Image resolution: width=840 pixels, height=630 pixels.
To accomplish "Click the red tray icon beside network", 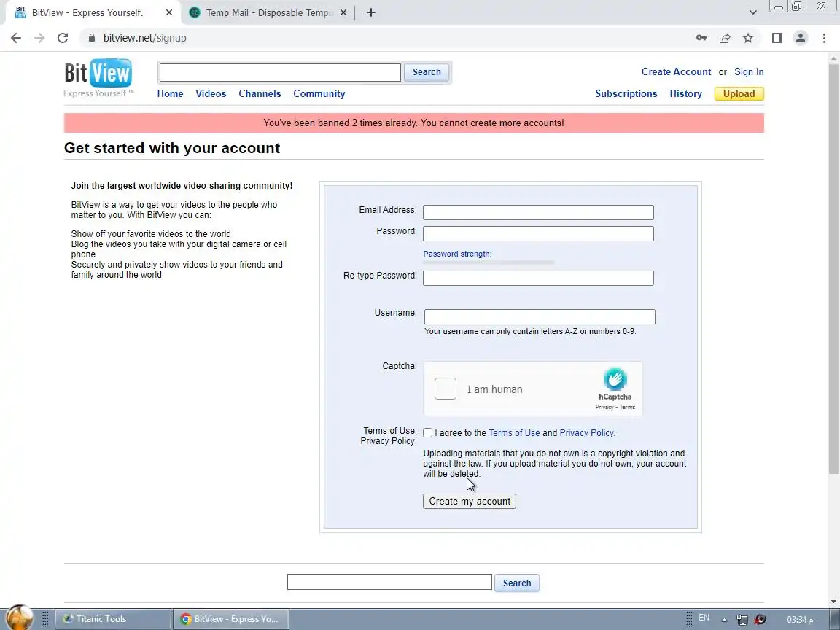I will (x=761, y=620).
